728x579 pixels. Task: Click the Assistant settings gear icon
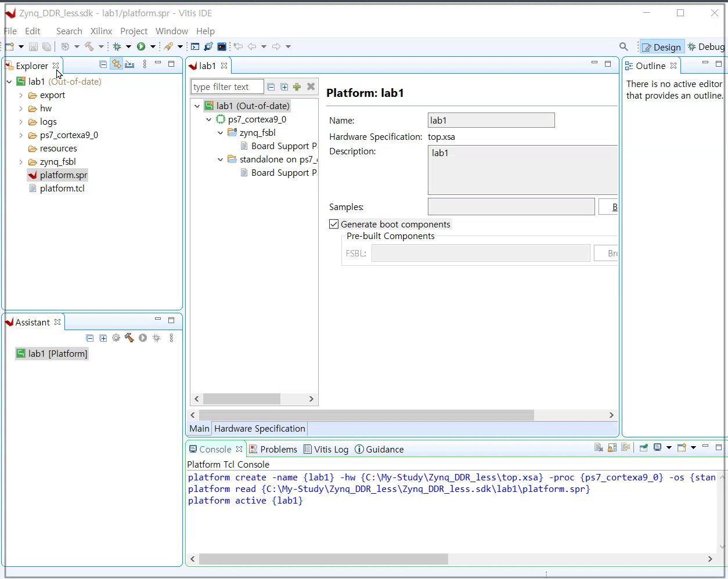pos(116,338)
